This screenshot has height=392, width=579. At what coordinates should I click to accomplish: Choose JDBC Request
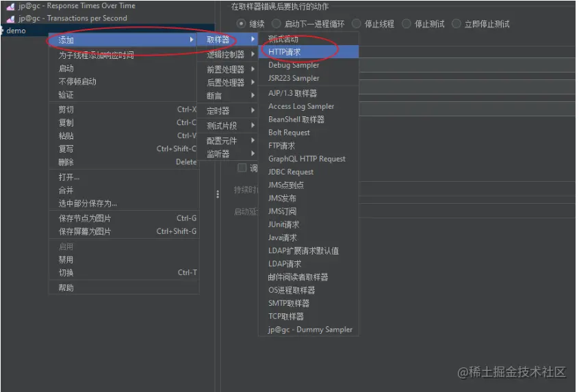click(309, 172)
